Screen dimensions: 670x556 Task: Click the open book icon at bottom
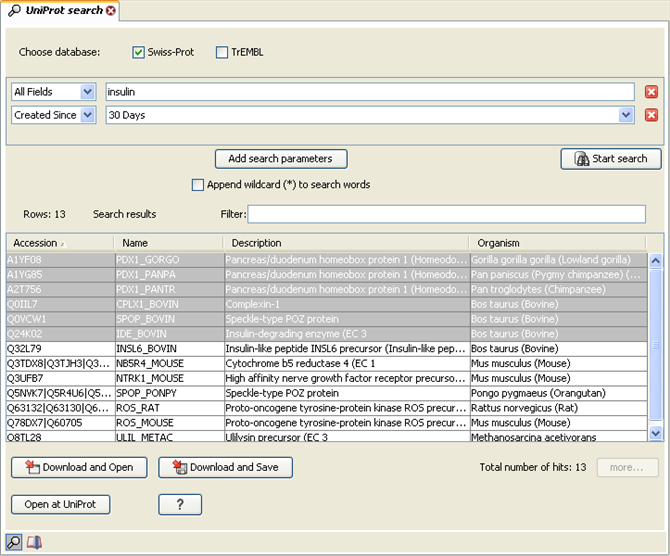click(x=34, y=543)
